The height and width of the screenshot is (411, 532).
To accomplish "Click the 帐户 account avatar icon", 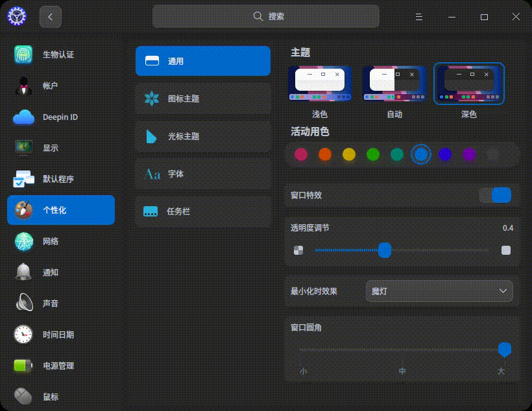I will click(23, 86).
